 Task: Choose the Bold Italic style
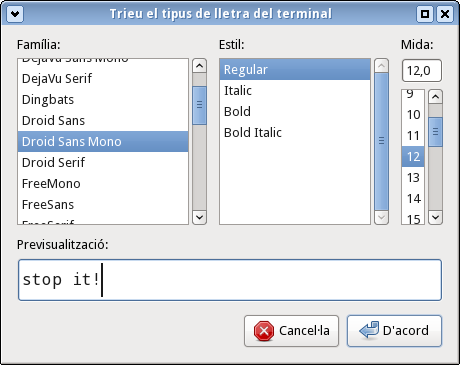coord(295,133)
